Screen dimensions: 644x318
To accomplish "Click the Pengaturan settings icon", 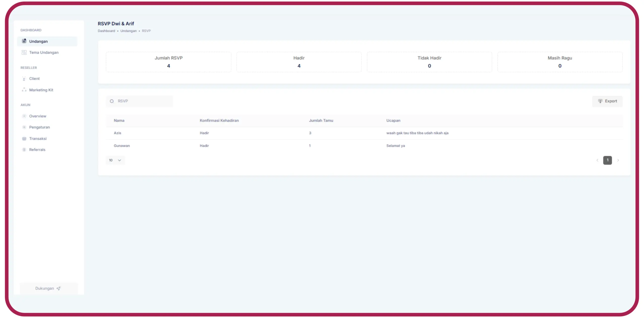I will click(24, 127).
